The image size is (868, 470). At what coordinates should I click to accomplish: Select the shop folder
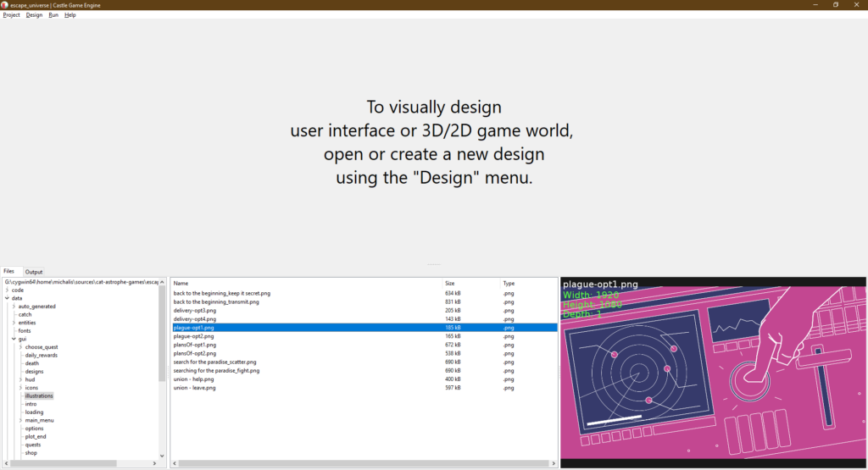[31, 453]
